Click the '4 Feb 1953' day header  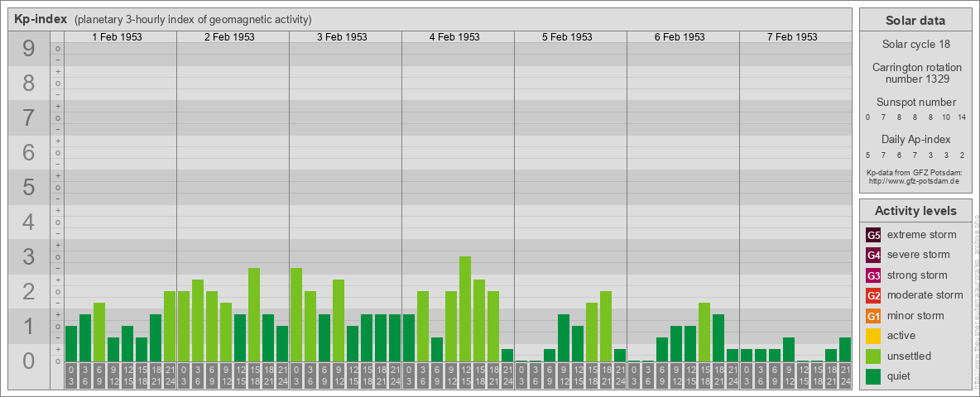tap(454, 37)
